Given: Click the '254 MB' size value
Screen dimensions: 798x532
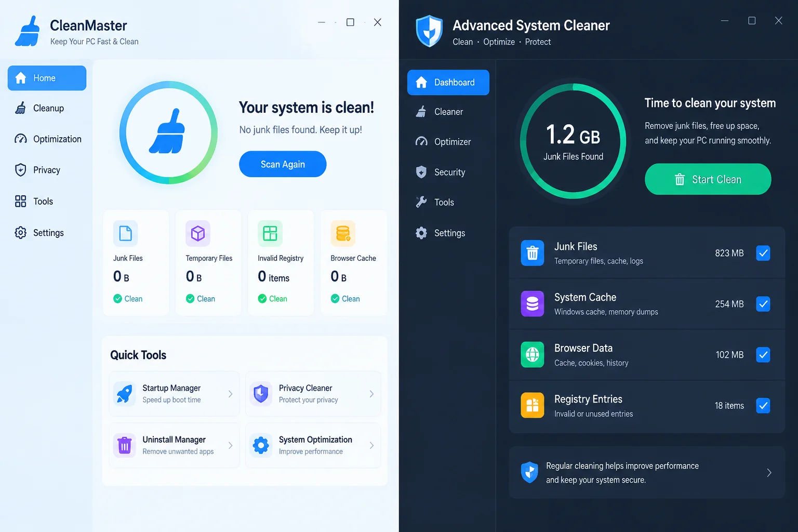Looking at the screenshot, I should point(729,304).
